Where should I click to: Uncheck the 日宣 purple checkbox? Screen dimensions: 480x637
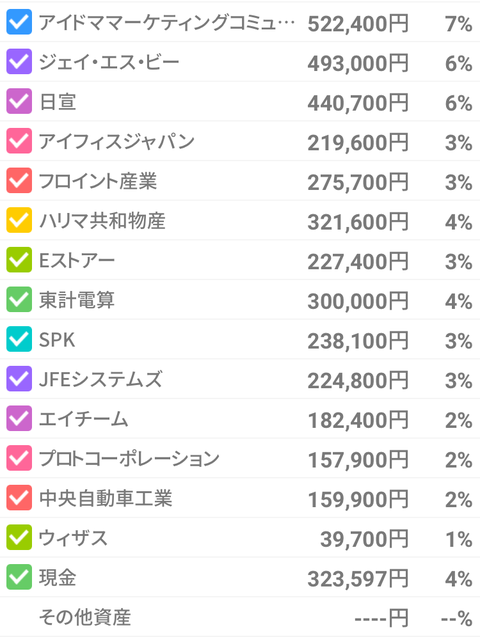[19, 101]
